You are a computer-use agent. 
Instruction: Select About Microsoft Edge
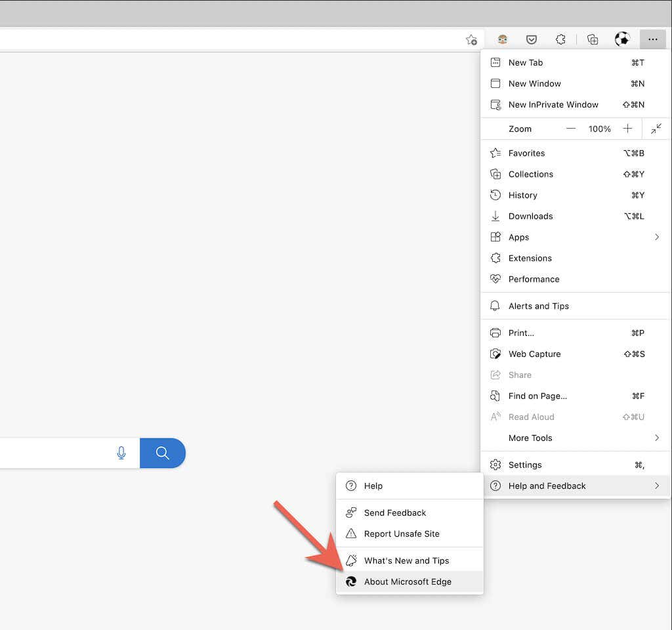(409, 581)
